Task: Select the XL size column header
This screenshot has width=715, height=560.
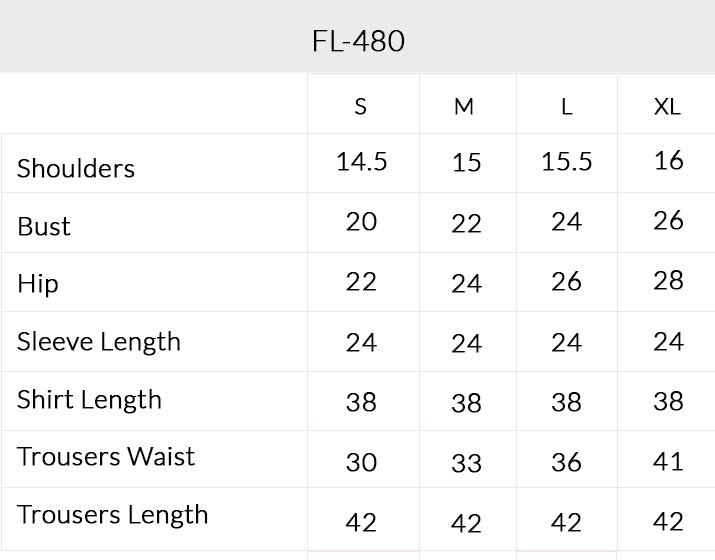Action: pyautogui.click(x=667, y=107)
